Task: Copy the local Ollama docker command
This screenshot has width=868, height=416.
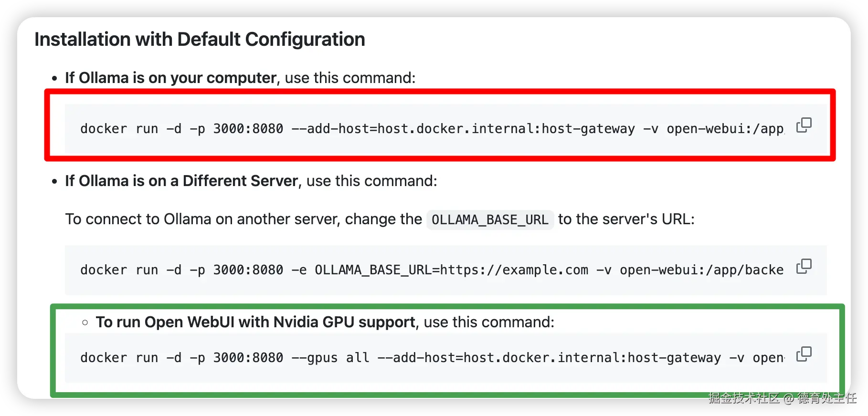Action: tap(804, 125)
